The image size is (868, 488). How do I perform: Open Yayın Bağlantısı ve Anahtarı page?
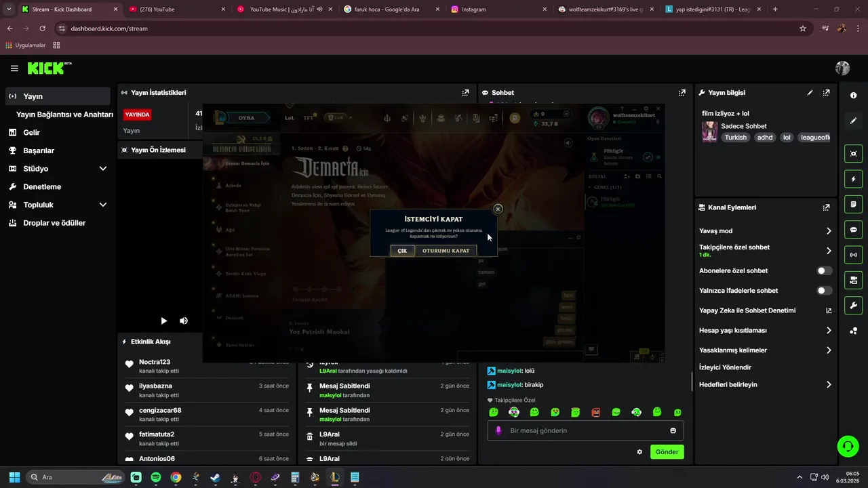point(64,115)
